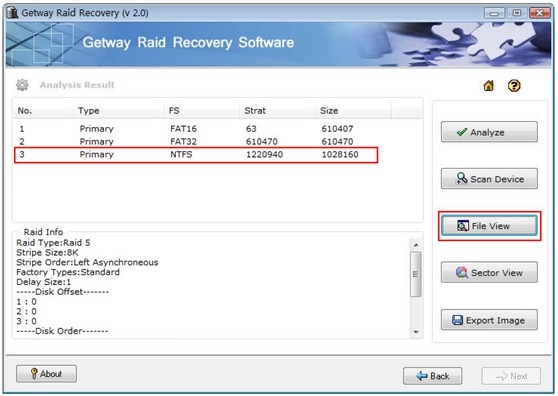Viewport: 558px width, 396px height.
Task: Open the About dialog
Action: coord(46,374)
